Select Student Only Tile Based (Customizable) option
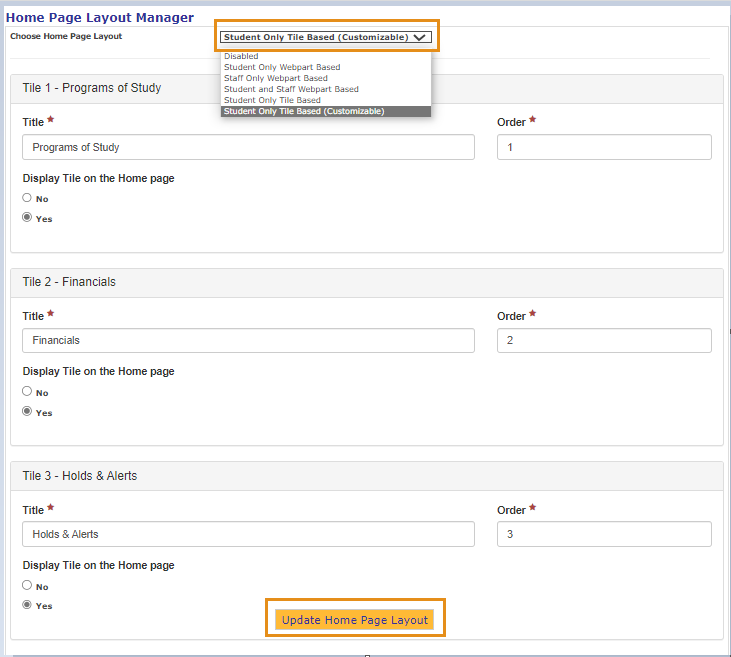Screen dimensions: 731x657 pos(304,111)
